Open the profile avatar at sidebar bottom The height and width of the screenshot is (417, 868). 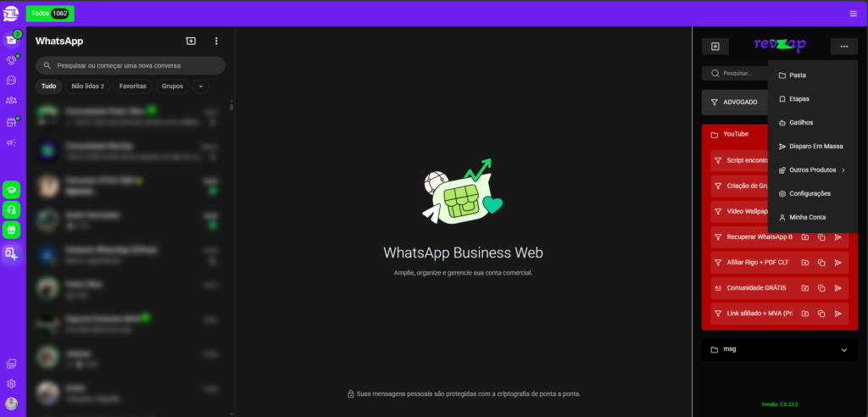[x=12, y=403]
